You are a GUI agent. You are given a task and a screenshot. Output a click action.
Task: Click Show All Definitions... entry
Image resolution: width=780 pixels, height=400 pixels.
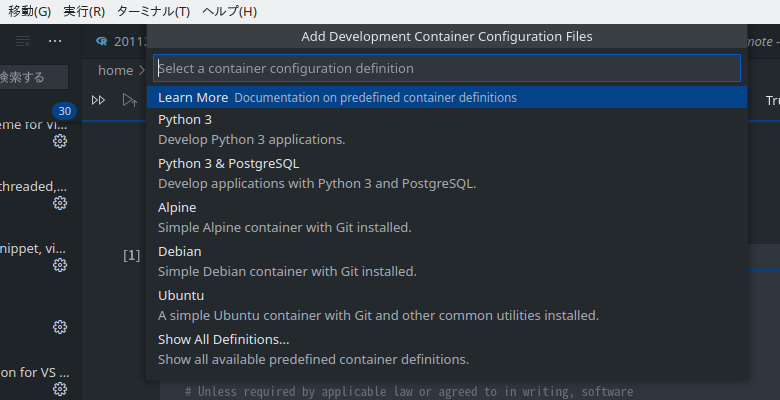point(447,349)
